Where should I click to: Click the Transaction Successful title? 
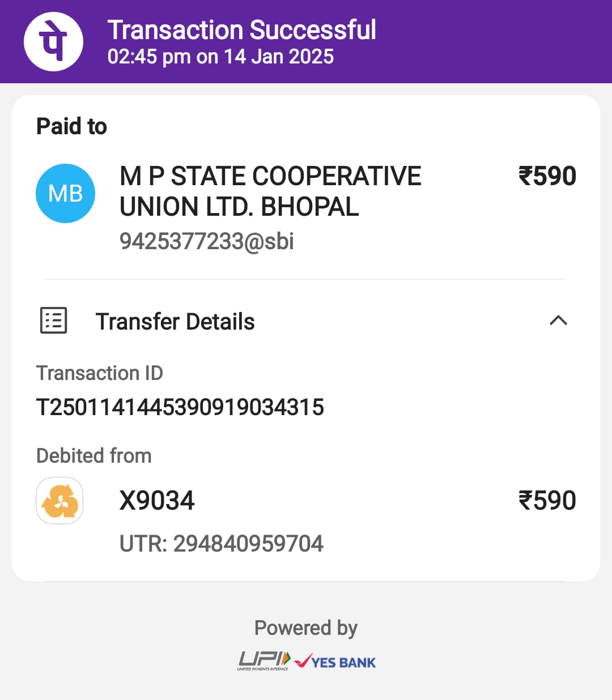coord(242,30)
